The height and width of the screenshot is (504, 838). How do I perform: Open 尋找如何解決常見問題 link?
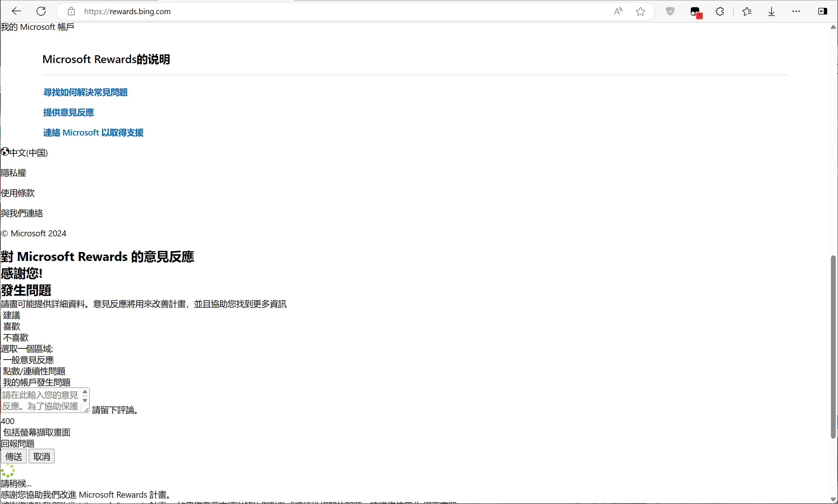(x=86, y=92)
